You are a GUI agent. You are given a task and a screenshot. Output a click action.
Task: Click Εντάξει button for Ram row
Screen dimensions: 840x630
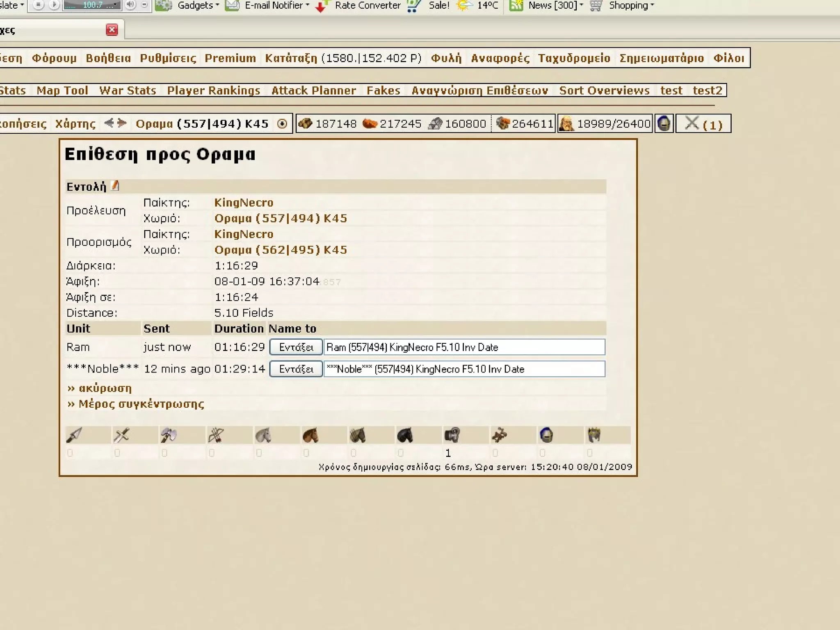pyautogui.click(x=296, y=347)
